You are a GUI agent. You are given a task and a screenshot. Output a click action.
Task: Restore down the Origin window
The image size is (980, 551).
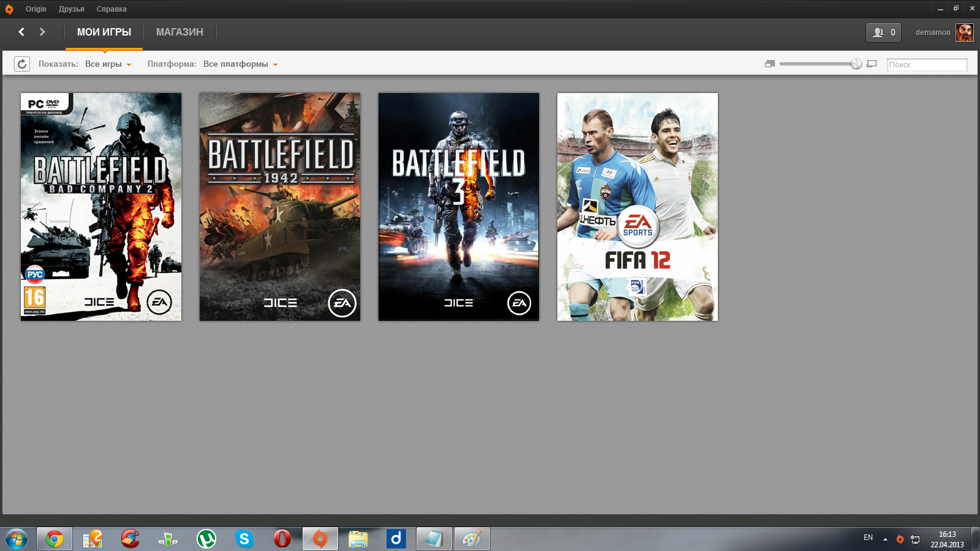(x=956, y=9)
